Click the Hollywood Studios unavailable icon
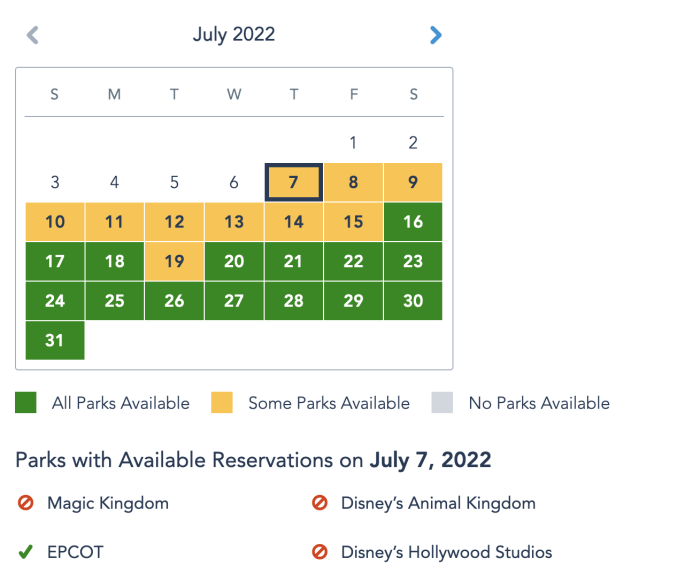The image size is (700, 582). point(320,552)
